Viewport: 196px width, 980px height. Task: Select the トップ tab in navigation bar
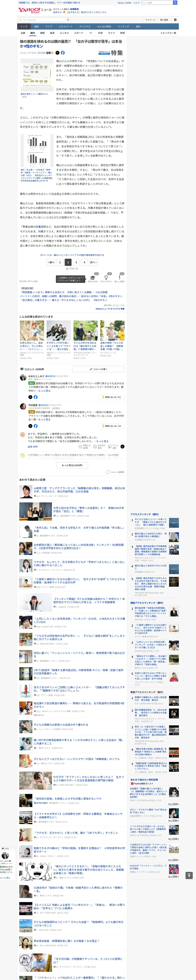[x=24, y=27]
